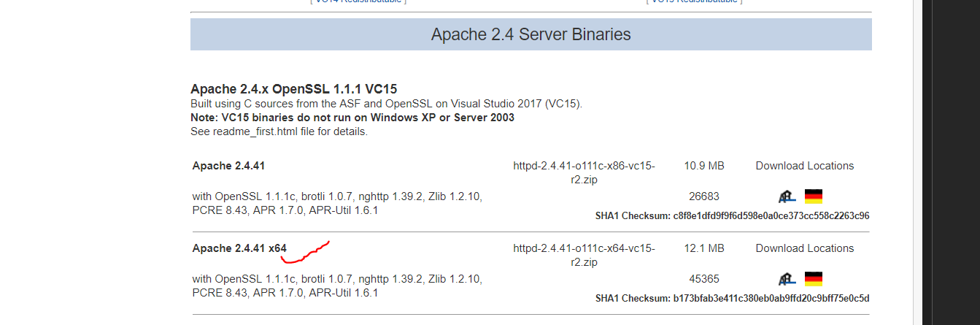Screen dimensions: 980x325
Task: Download httpd-2.4.41-o111c-x86-vc15-r2.zip file
Action: 584,172
